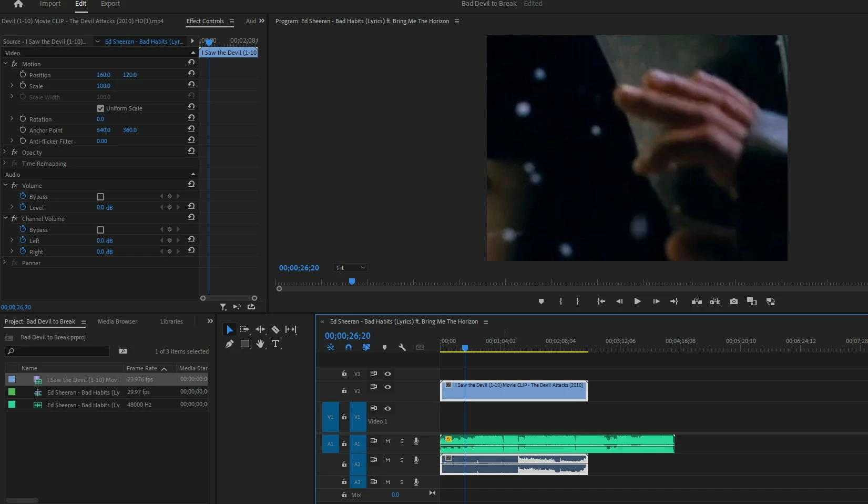The height and width of the screenshot is (504, 868).
Task: Hide track V3 output with eye icon
Action: [387, 374]
